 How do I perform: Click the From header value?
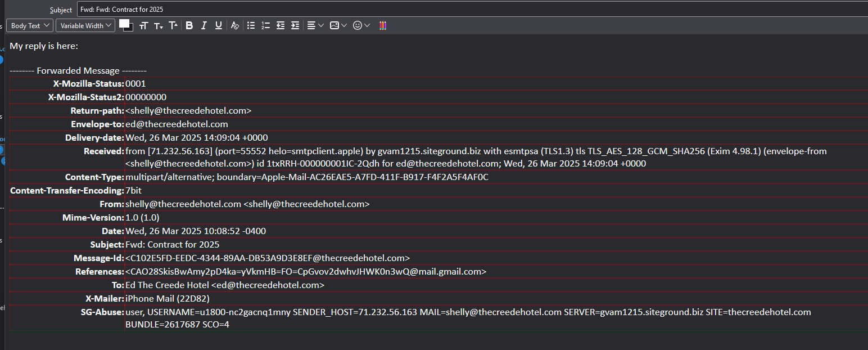pos(247,204)
